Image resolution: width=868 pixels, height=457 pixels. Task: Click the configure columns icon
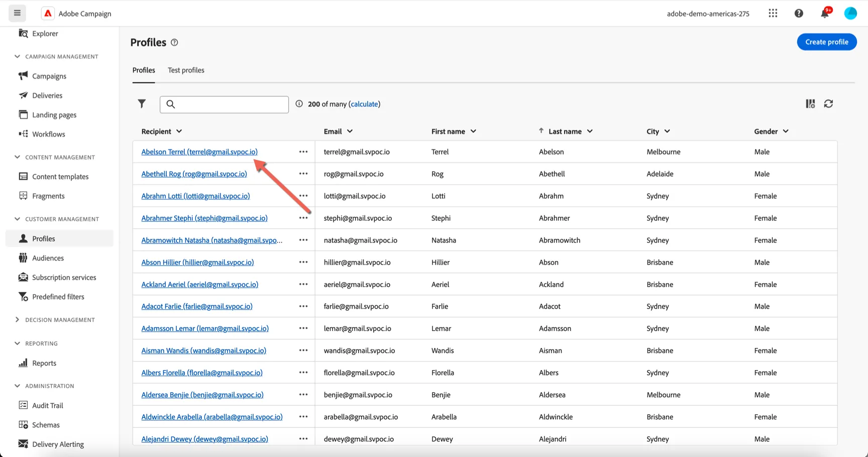pyautogui.click(x=810, y=104)
